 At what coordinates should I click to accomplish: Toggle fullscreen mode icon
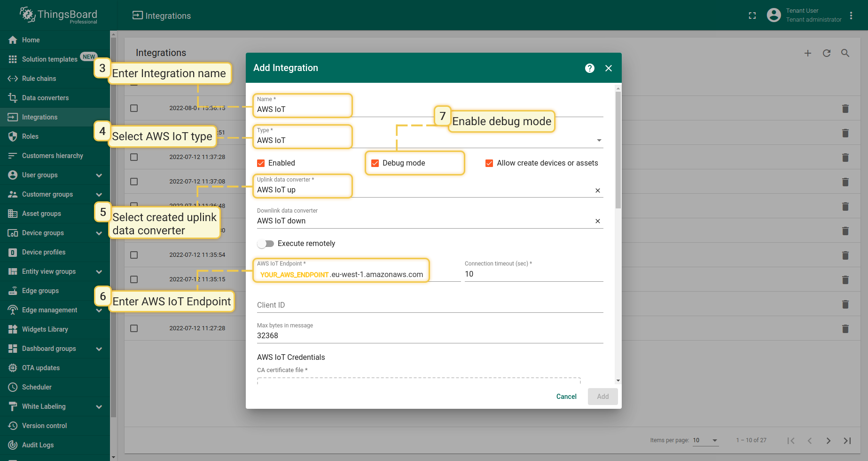click(x=752, y=16)
